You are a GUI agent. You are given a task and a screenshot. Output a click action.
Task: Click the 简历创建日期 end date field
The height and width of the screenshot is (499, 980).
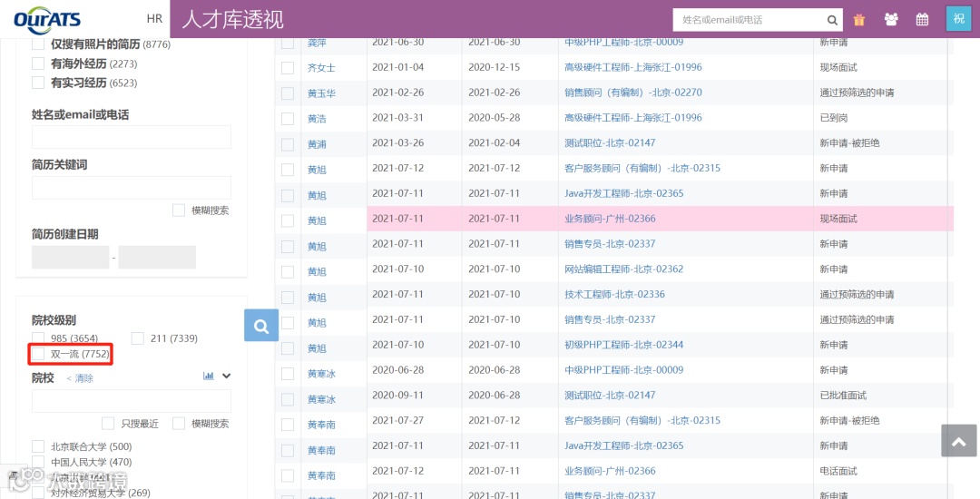(x=157, y=257)
